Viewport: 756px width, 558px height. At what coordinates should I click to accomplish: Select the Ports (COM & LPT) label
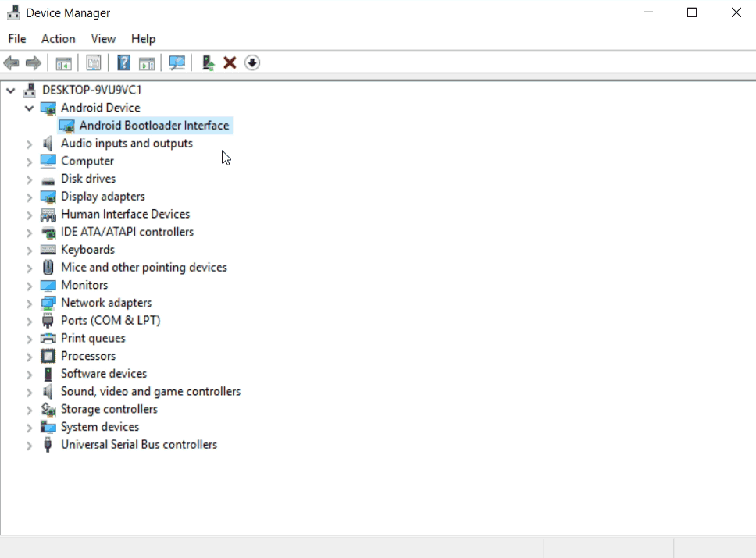[110, 321]
